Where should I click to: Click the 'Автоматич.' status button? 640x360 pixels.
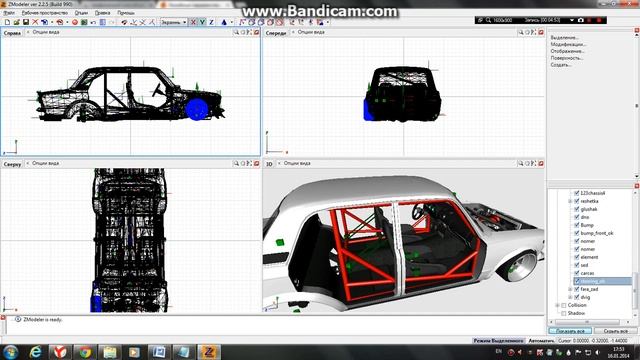tap(541, 340)
